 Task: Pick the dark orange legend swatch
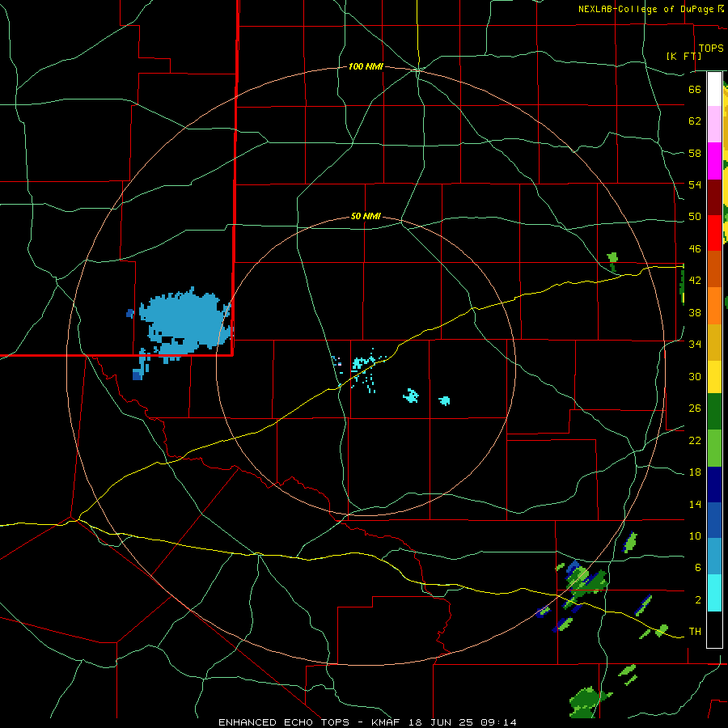pos(714,269)
